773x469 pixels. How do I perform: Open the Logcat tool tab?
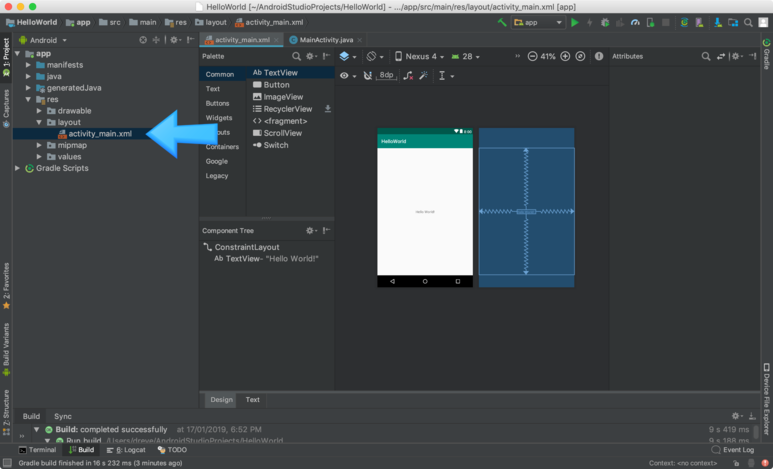(x=126, y=450)
